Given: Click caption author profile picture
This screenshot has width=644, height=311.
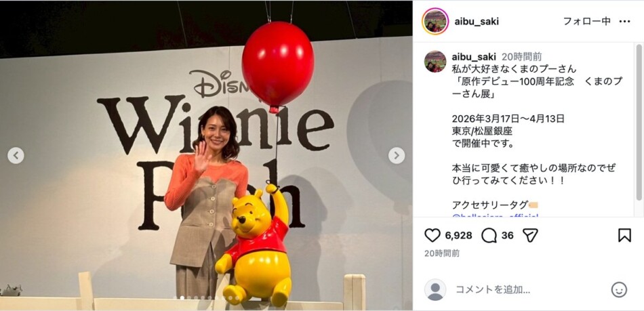Looking at the screenshot, I should pyautogui.click(x=435, y=62).
